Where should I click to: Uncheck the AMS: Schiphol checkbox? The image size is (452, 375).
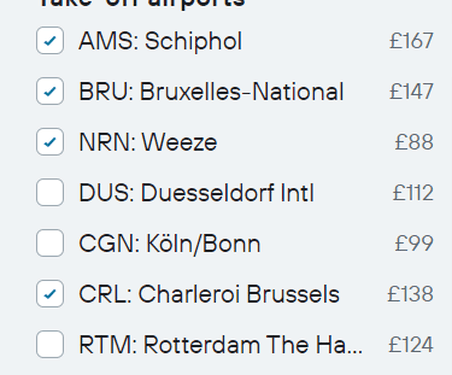pyautogui.click(x=50, y=41)
